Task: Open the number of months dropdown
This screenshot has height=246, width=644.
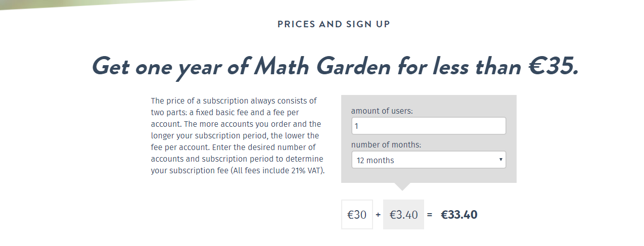Action: [429, 160]
